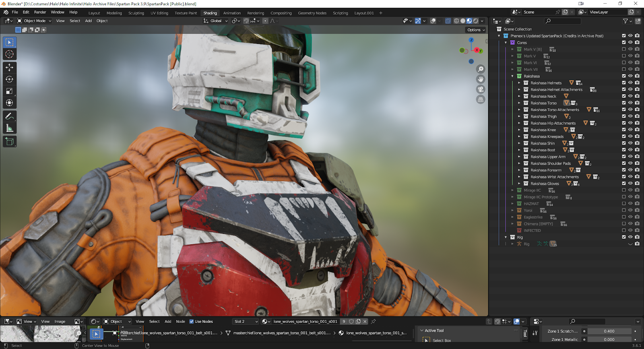
Task: Click Zone 1 Scratch value slider
Action: 609,331
